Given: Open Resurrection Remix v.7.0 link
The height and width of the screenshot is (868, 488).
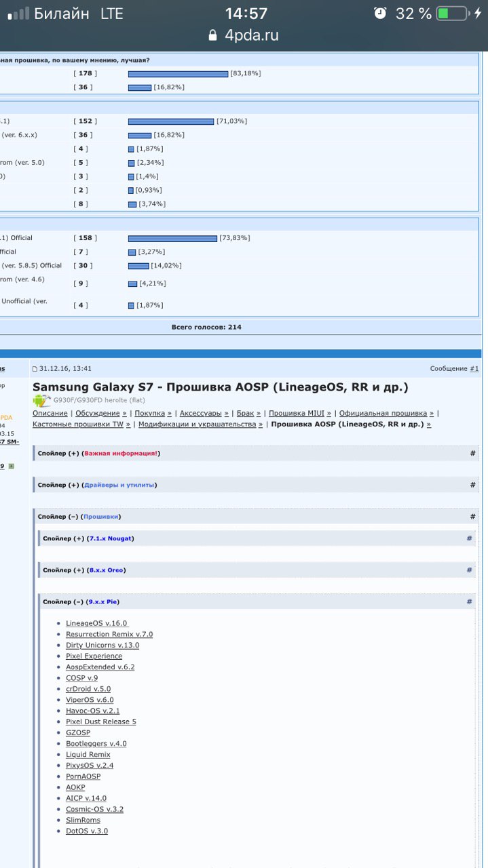Looking at the screenshot, I should [x=109, y=634].
